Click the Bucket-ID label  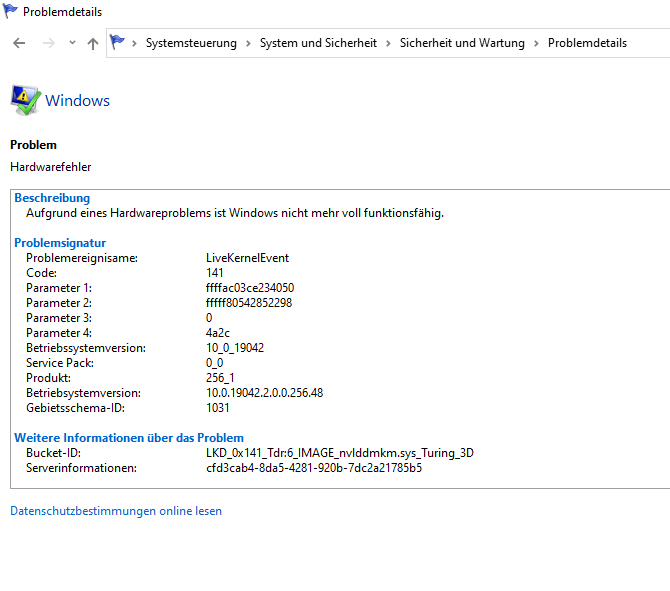coord(53,453)
